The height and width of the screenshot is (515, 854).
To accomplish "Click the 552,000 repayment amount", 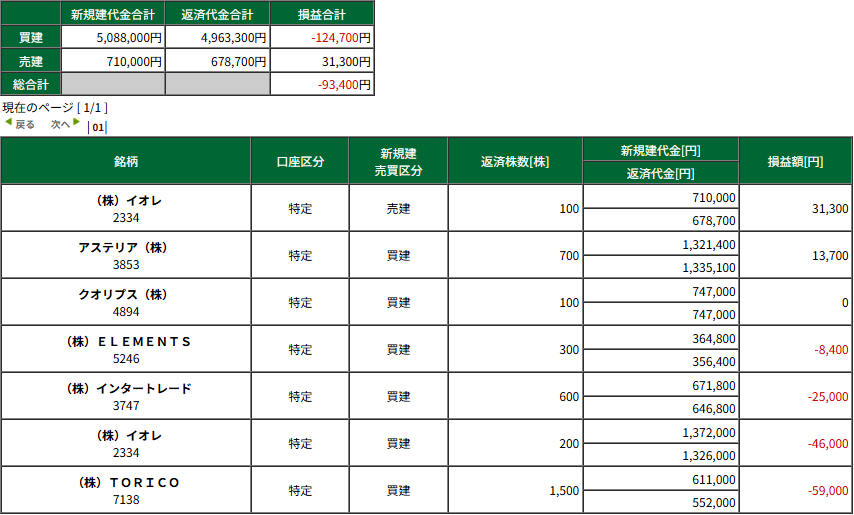I will [x=713, y=502].
